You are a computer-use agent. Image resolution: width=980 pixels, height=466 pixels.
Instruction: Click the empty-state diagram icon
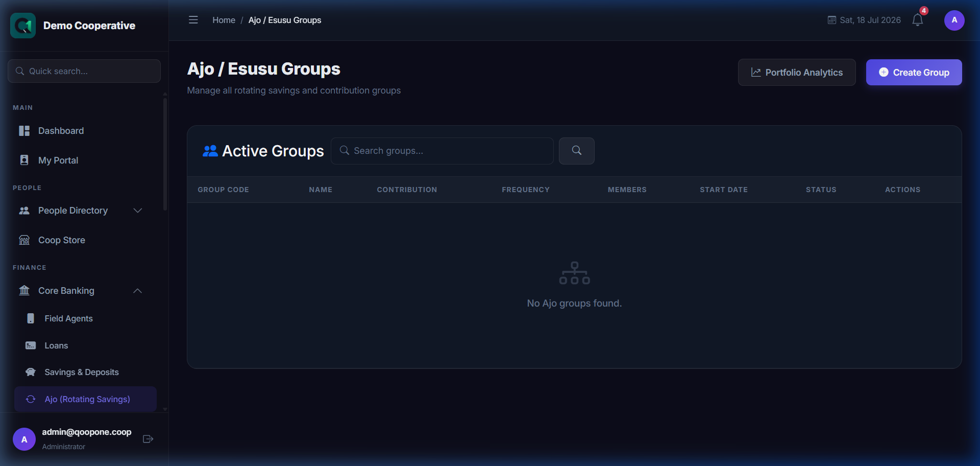point(574,273)
